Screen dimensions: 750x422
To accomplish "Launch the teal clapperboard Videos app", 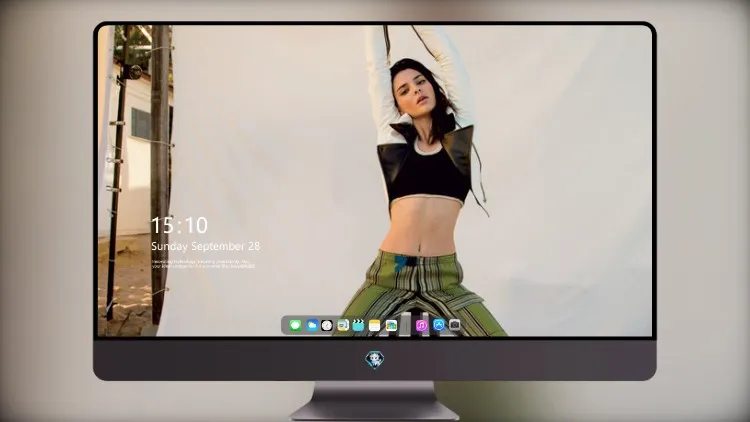I will 358,326.
